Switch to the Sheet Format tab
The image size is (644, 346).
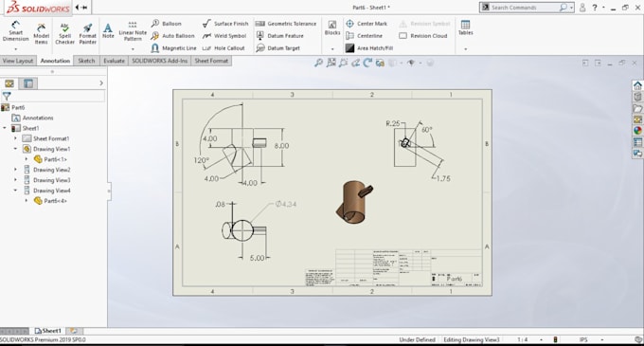[x=211, y=61]
